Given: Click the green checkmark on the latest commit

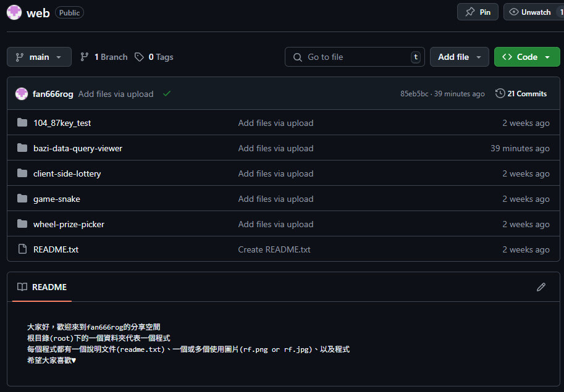Looking at the screenshot, I should (x=166, y=94).
